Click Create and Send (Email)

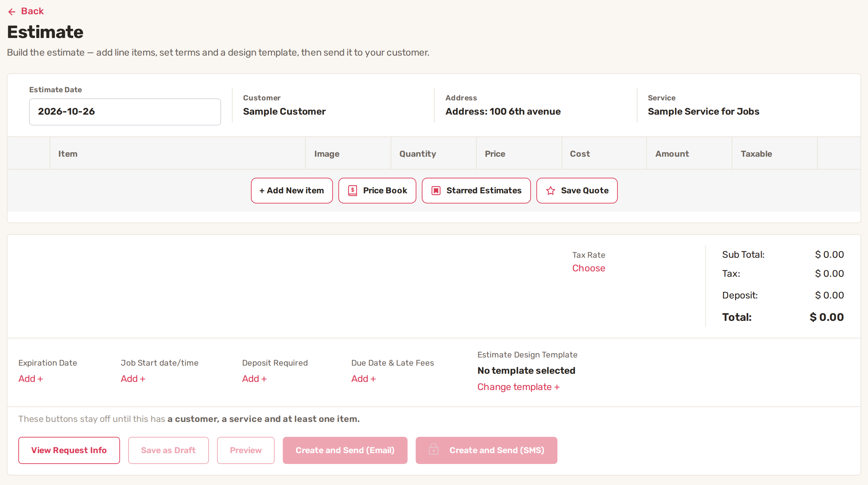point(345,450)
